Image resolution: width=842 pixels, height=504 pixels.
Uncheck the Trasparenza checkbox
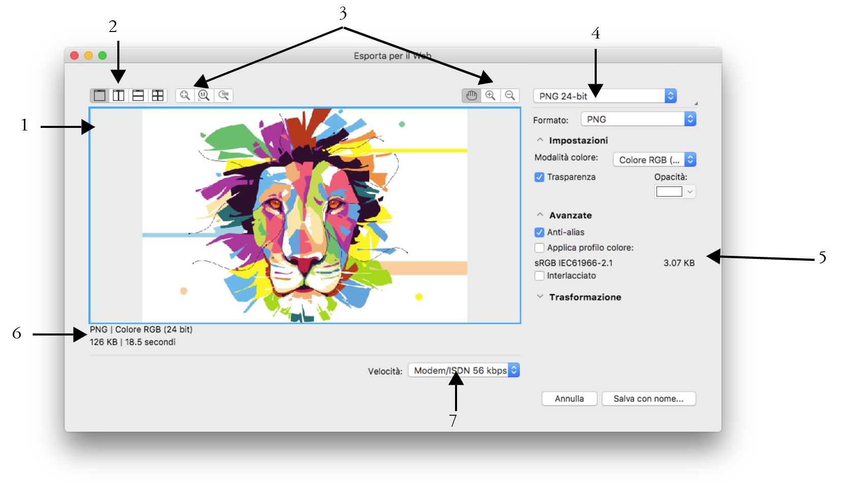click(539, 177)
